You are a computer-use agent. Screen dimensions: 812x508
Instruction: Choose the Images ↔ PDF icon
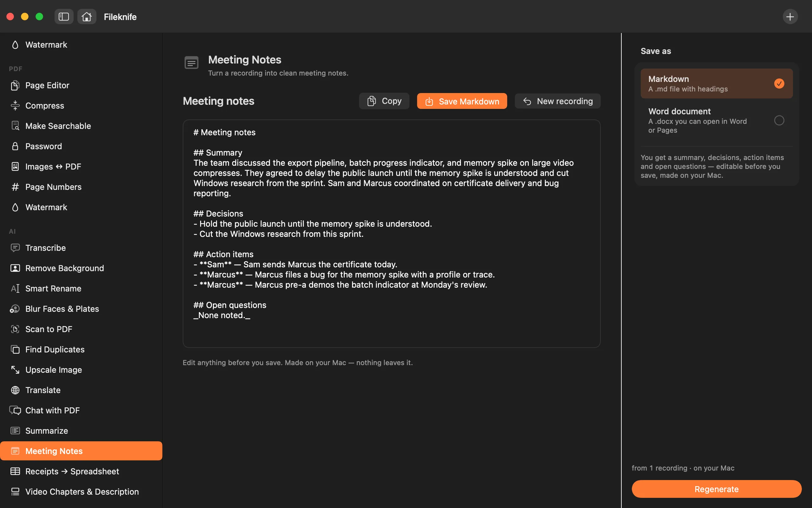coord(15,167)
